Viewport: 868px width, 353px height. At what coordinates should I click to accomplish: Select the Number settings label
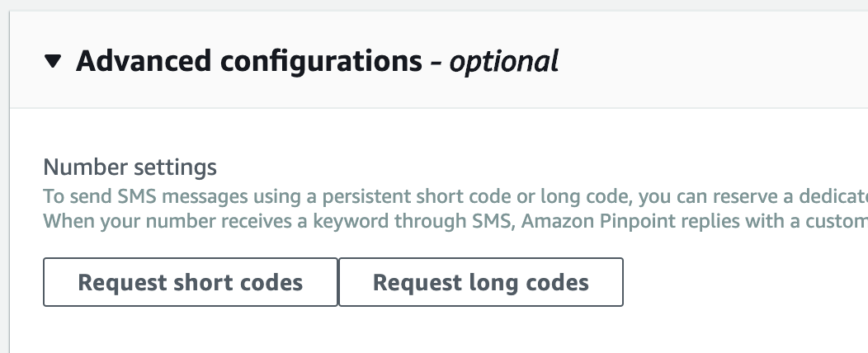tap(130, 167)
